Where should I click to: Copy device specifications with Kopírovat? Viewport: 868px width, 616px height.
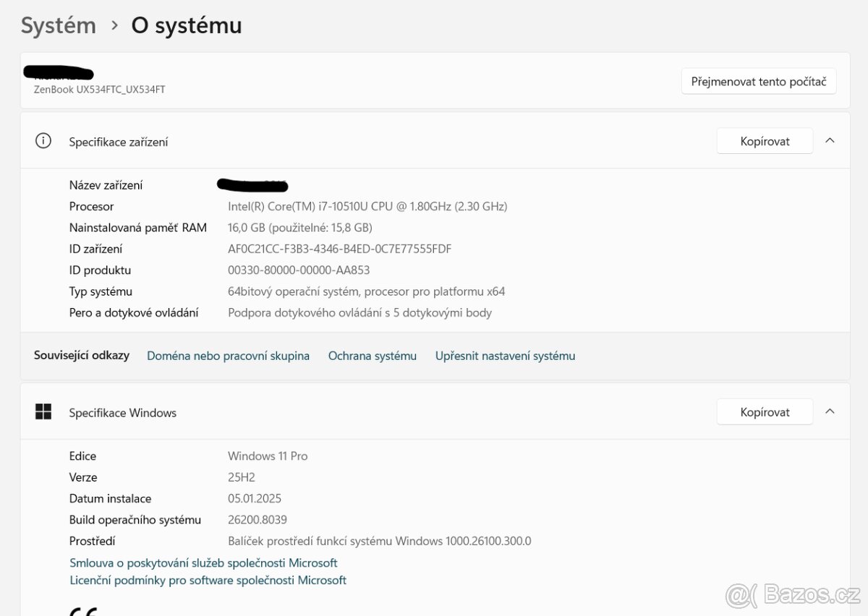click(765, 140)
